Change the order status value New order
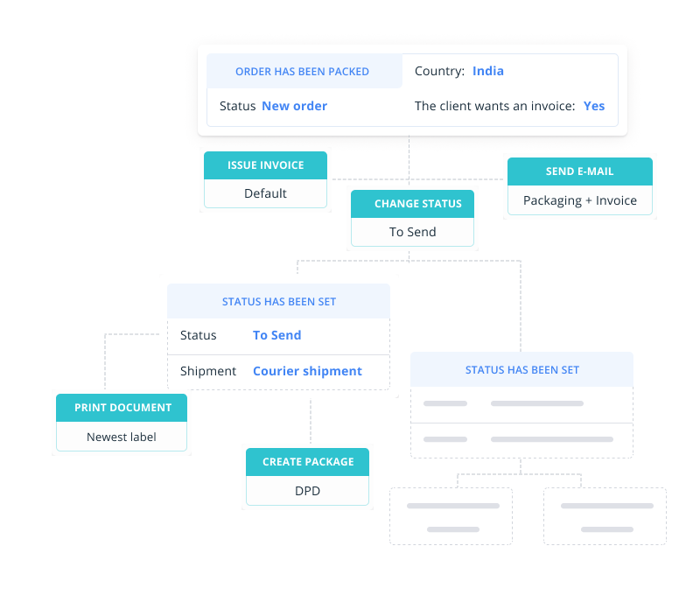This screenshot has height=602, width=700. click(x=294, y=106)
